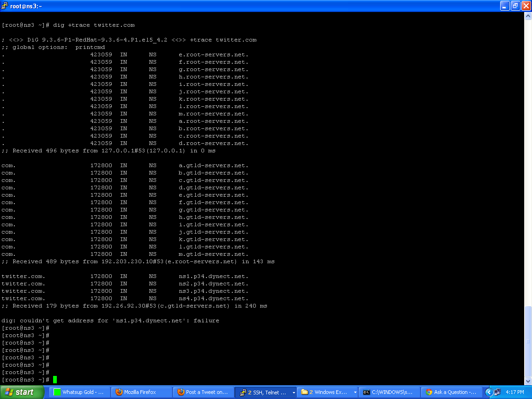Click the network connection tray icon
The width and height of the screenshot is (532, 399).
coord(497,392)
